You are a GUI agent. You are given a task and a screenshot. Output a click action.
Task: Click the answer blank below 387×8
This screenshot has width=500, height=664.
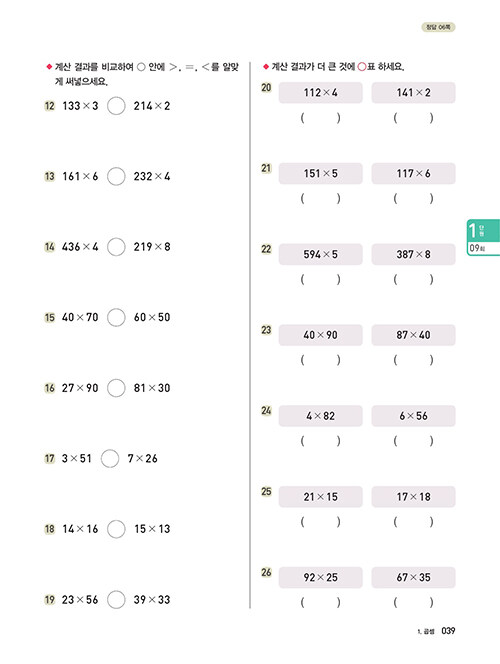pyautogui.click(x=414, y=279)
